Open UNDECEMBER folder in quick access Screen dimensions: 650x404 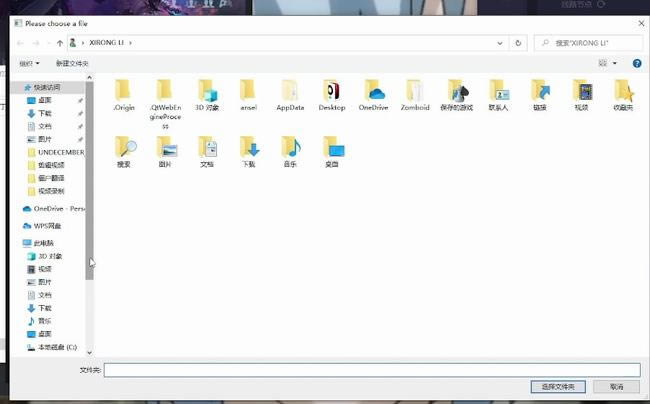pyautogui.click(x=60, y=152)
